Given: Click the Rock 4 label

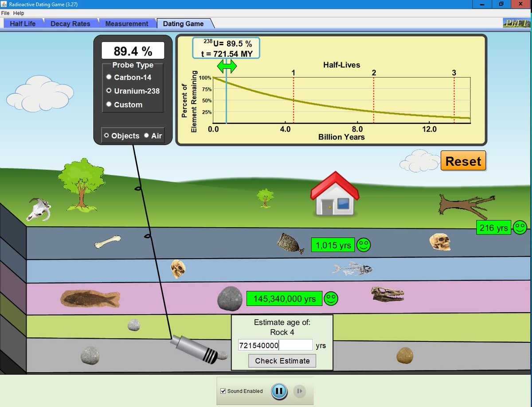Looking at the screenshot, I should 282,332.
